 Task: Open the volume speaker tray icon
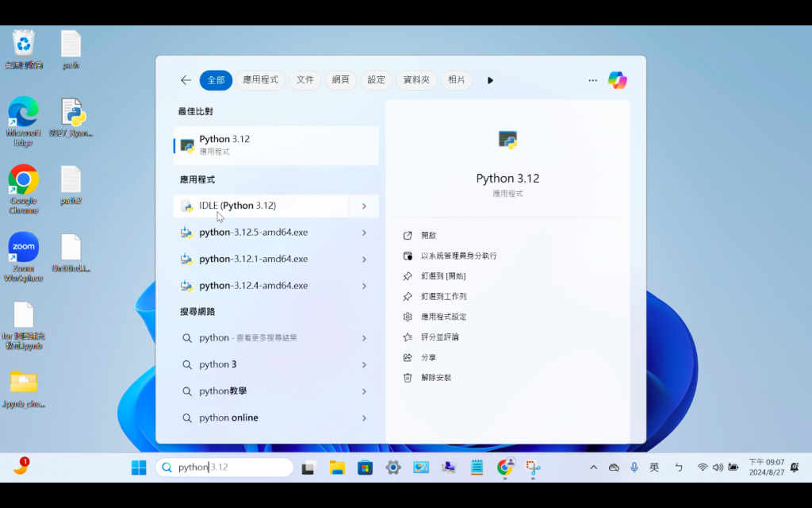[x=717, y=468]
